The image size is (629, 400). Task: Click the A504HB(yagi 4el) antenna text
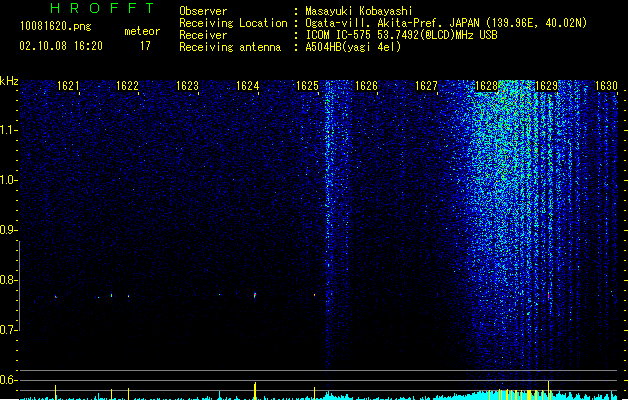coord(353,47)
